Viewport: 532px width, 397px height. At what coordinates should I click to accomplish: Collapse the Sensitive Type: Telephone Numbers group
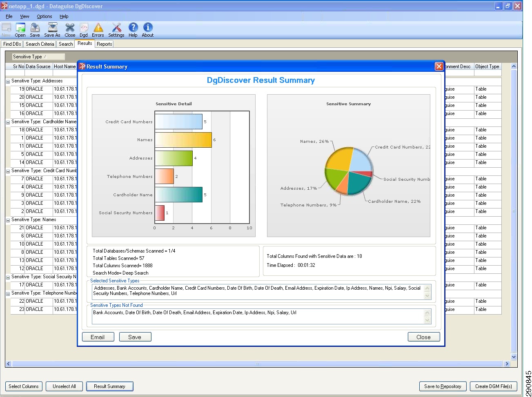[8, 293]
